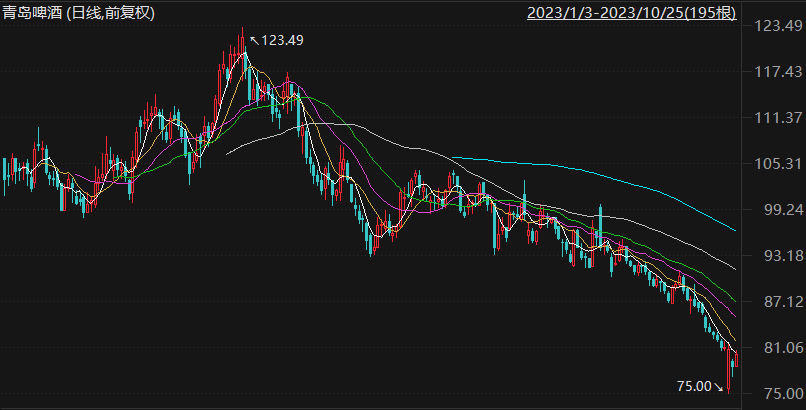The height and width of the screenshot is (410, 806).
Task: Click the last red candlestick near 81
Action: [x=737, y=359]
